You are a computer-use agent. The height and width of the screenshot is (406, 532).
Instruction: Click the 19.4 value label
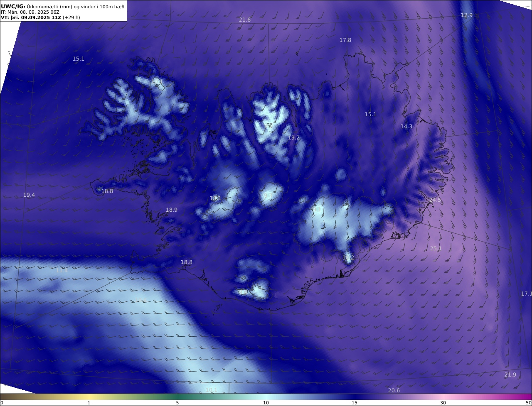click(29, 195)
